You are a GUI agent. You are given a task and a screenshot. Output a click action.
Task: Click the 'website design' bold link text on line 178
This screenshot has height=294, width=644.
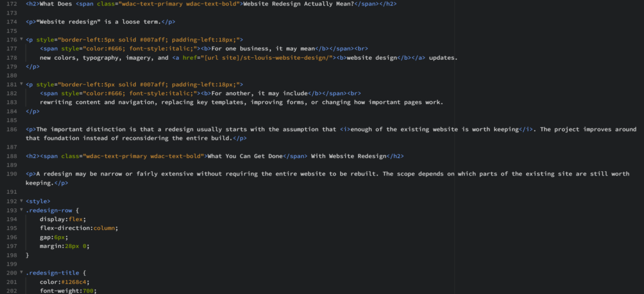point(372,58)
